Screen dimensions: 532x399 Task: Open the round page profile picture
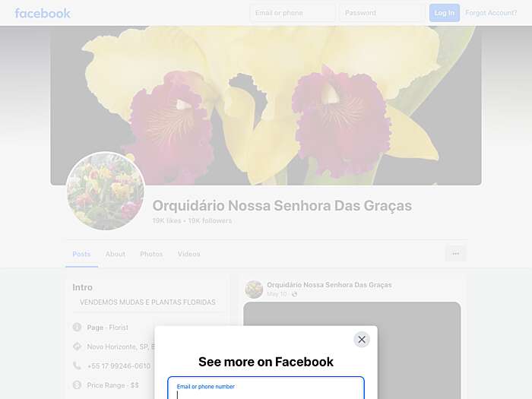pyautogui.click(x=106, y=191)
